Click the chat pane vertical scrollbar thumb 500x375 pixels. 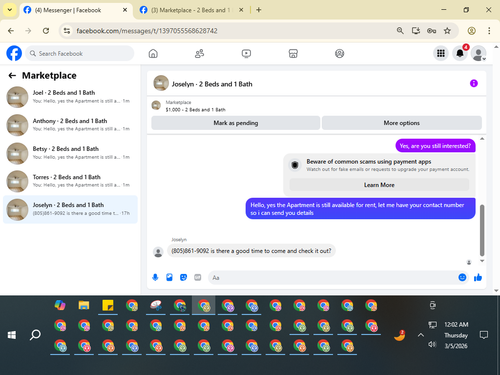click(482, 230)
